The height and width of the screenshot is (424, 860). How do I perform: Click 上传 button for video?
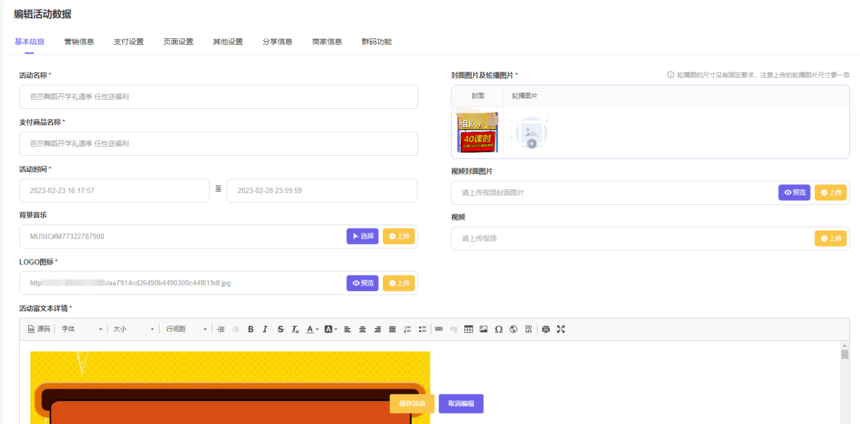(x=830, y=238)
